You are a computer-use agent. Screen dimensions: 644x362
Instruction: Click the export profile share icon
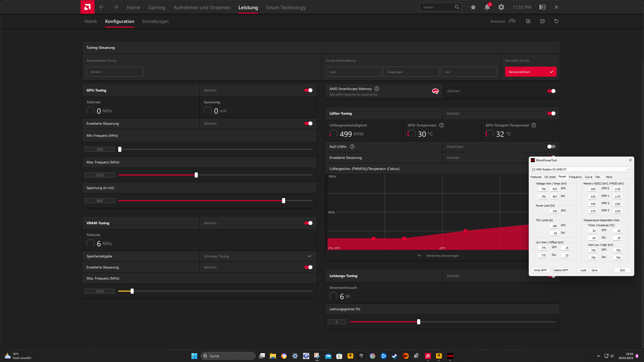coord(542,21)
